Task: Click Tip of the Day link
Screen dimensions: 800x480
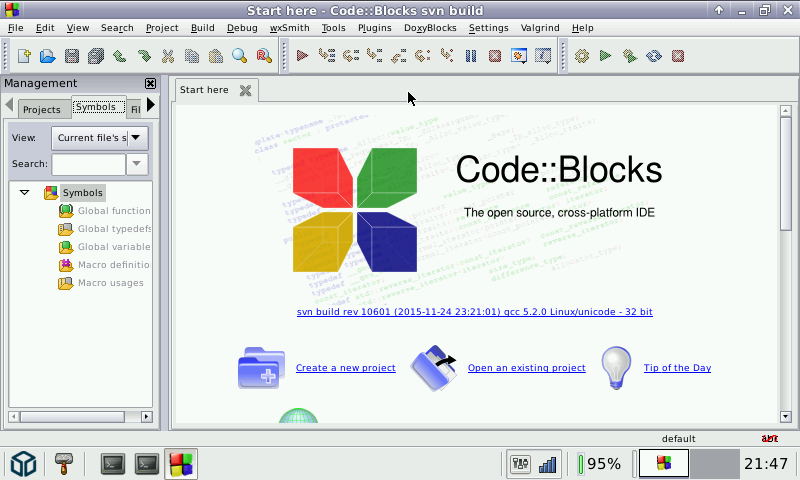Action: [x=677, y=368]
